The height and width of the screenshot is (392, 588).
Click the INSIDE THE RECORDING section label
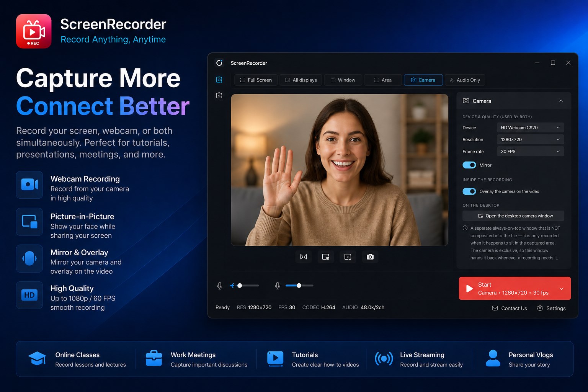point(487,180)
